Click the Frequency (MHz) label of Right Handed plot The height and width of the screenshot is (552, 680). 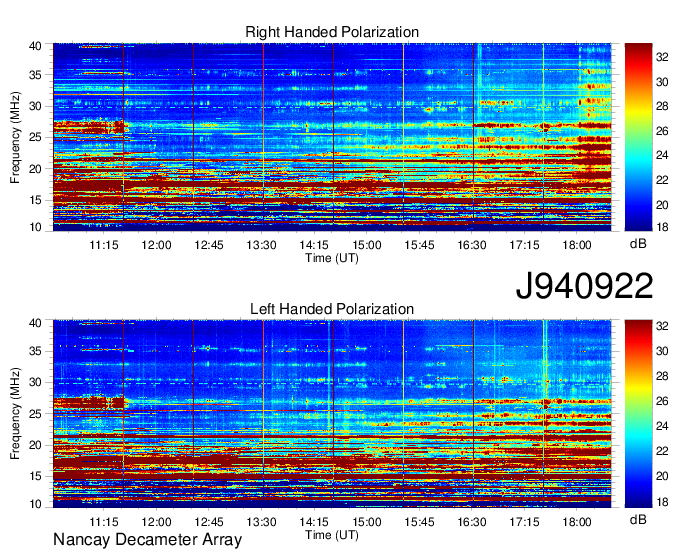[x=15, y=137]
